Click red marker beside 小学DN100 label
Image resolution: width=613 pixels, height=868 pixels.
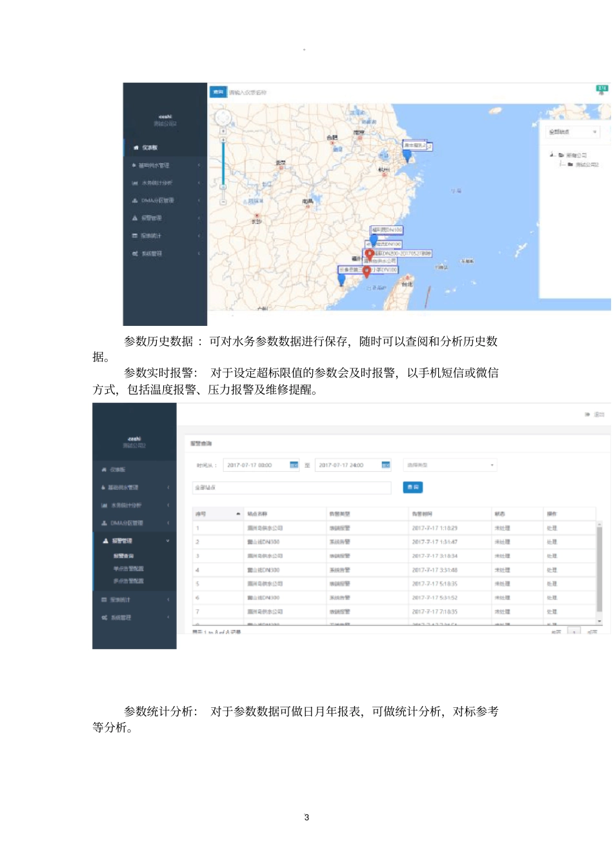pyautogui.click(x=367, y=272)
